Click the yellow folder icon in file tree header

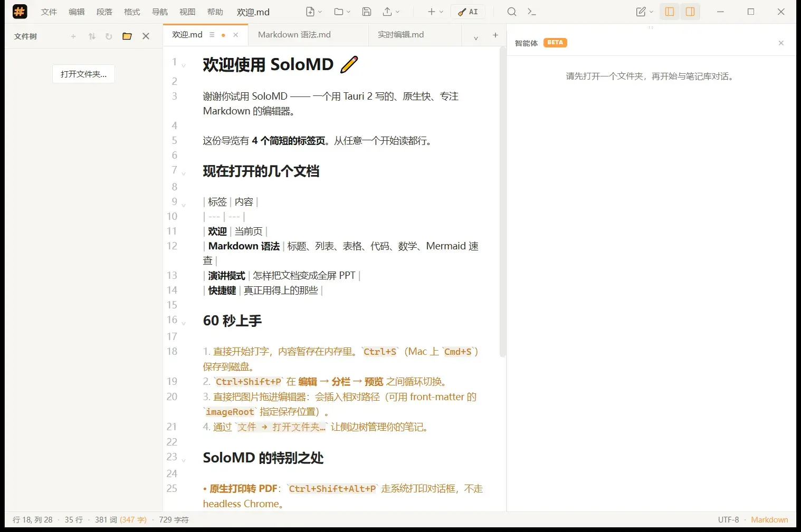pyautogui.click(x=127, y=36)
